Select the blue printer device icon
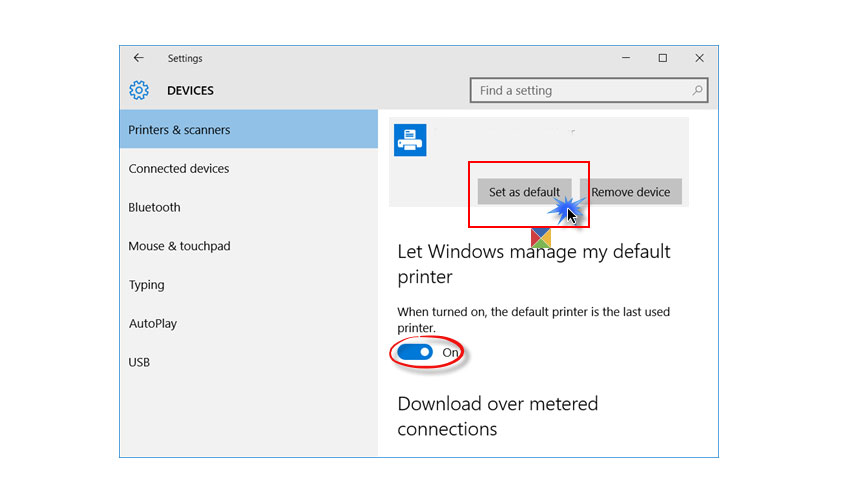The image size is (860, 500). (410, 140)
